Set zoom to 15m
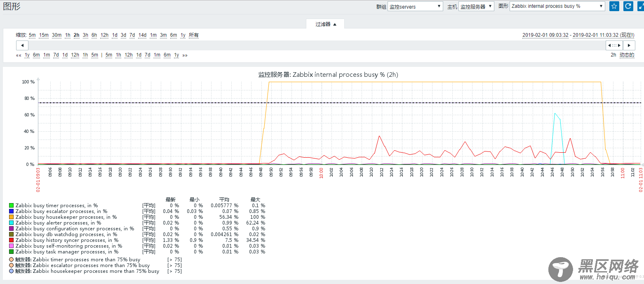The width and height of the screenshot is (644, 284). point(44,35)
